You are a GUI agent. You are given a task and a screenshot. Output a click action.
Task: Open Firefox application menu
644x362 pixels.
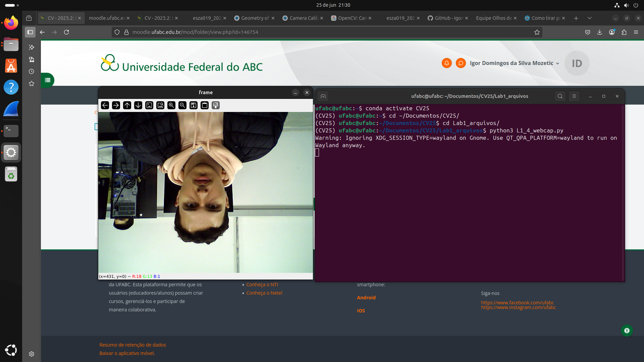(636, 32)
